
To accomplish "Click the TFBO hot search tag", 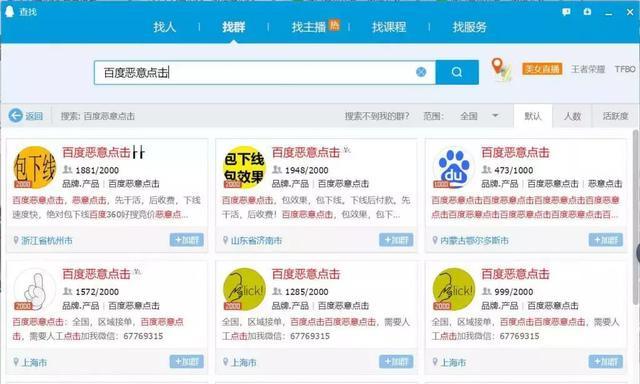I will 625,69.
